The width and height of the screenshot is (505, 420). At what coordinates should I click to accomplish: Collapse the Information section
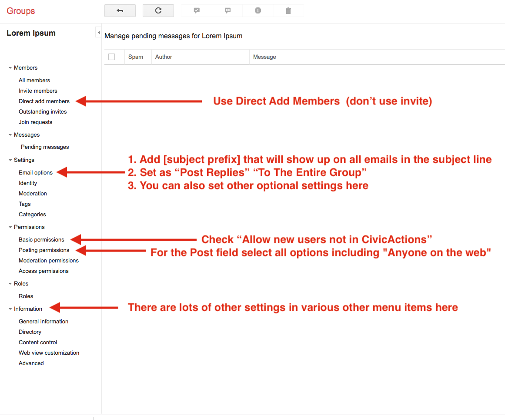(x=10, y=309)
